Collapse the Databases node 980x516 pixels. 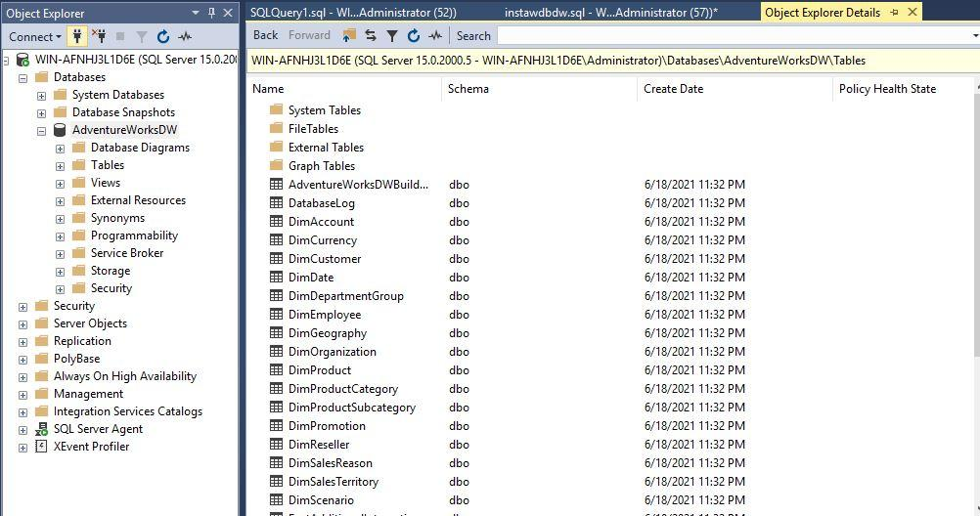[x=23, y=79]
